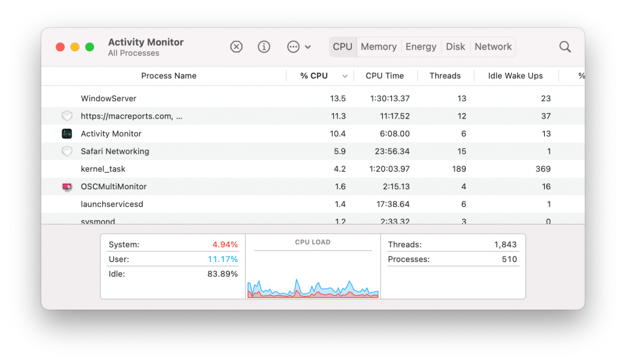The height and width of the screenshot is (364, 626).
Task: Toggle the % CPU sort direction chevron
Action: click(345, 76)
